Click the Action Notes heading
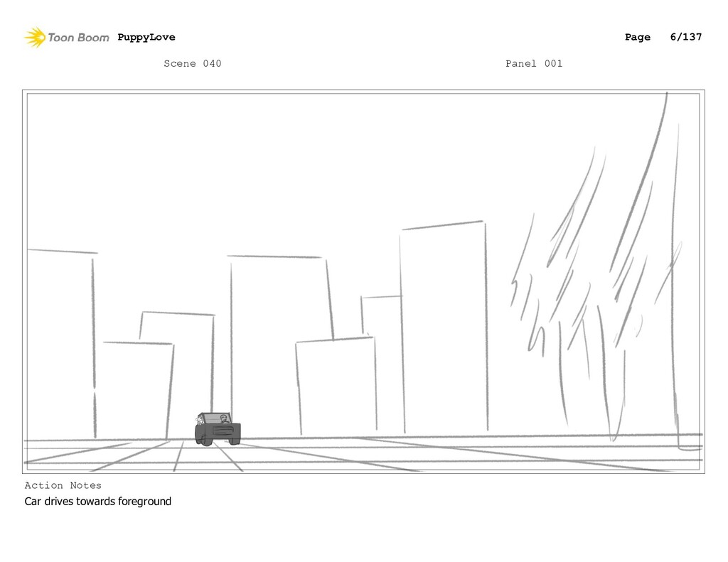 coord(63,485)
